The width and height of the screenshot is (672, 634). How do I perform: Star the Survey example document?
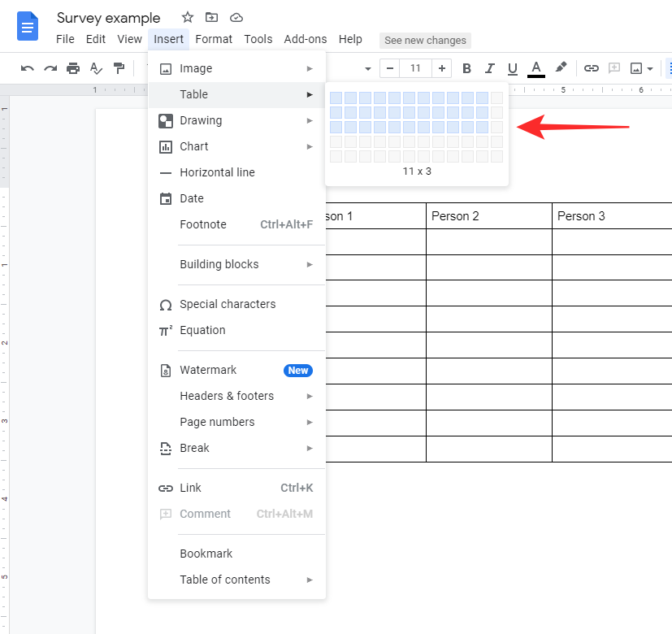(188, 17)
